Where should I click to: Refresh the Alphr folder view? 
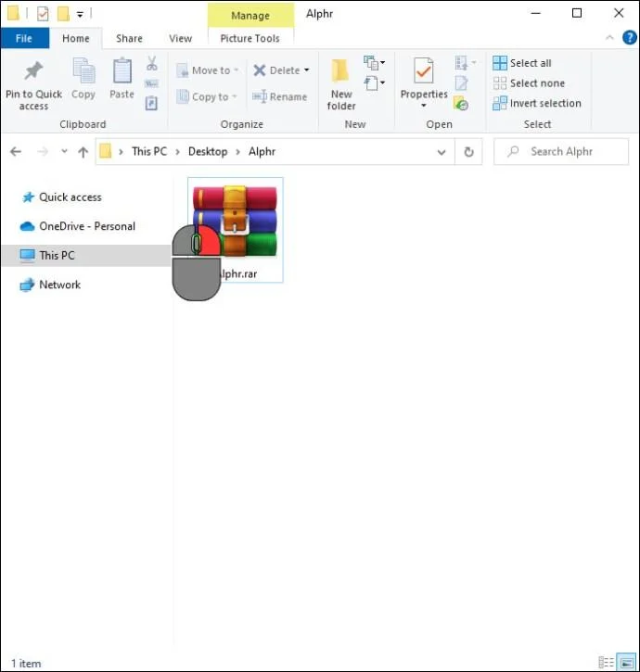(468, 152)
